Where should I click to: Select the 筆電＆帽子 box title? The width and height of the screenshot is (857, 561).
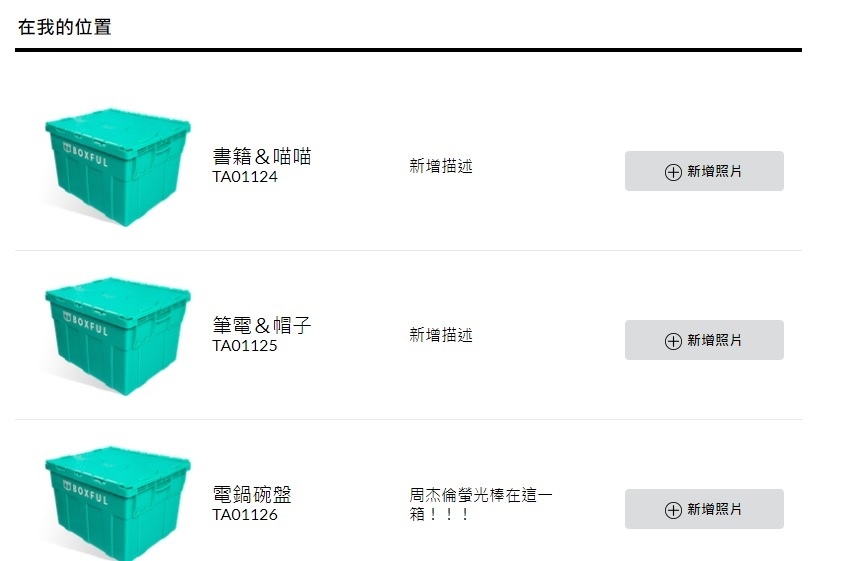click(x=262, y=325)
